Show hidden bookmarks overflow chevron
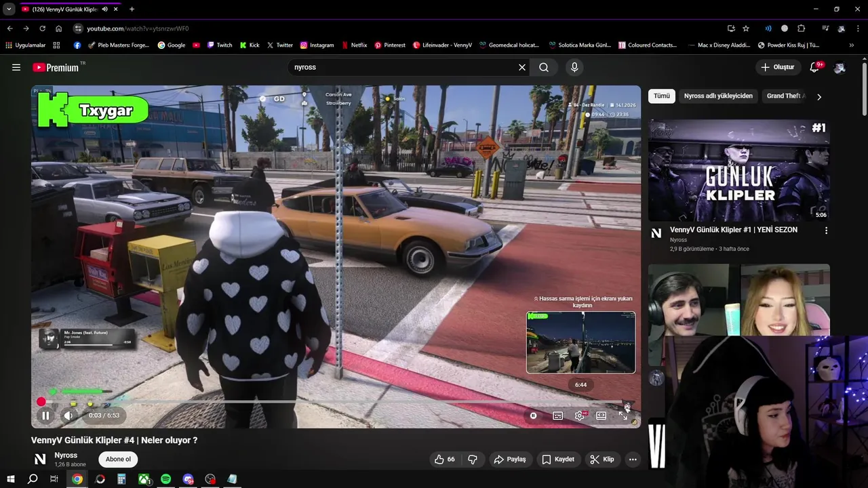 (x=852, y=45)
